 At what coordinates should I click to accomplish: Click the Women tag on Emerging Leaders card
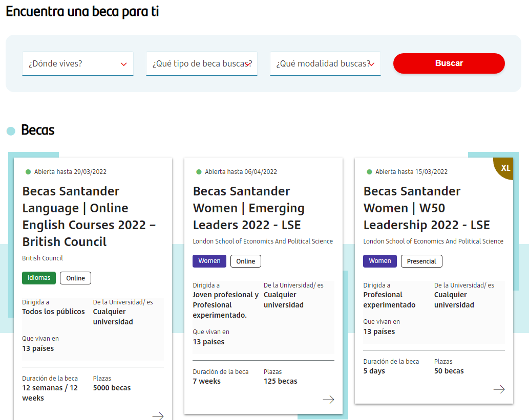[x=209, y=261]
